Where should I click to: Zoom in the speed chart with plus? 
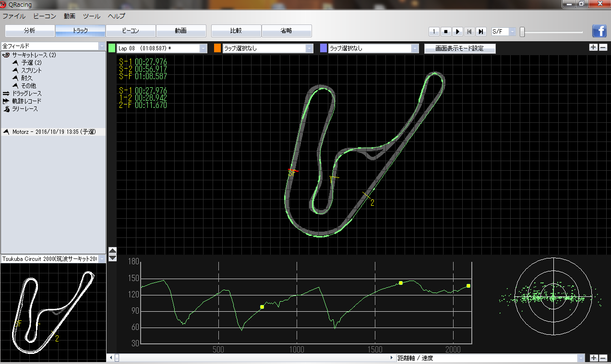pos(593,358)
